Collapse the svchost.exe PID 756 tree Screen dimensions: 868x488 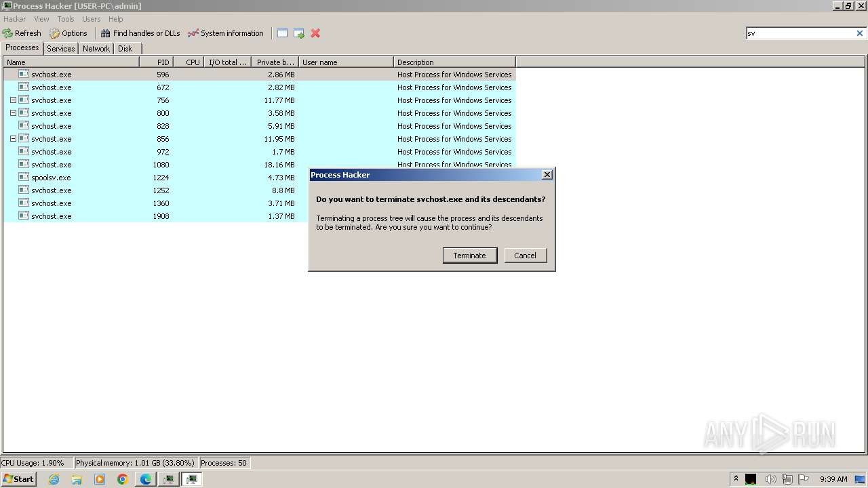coord(13,100)
